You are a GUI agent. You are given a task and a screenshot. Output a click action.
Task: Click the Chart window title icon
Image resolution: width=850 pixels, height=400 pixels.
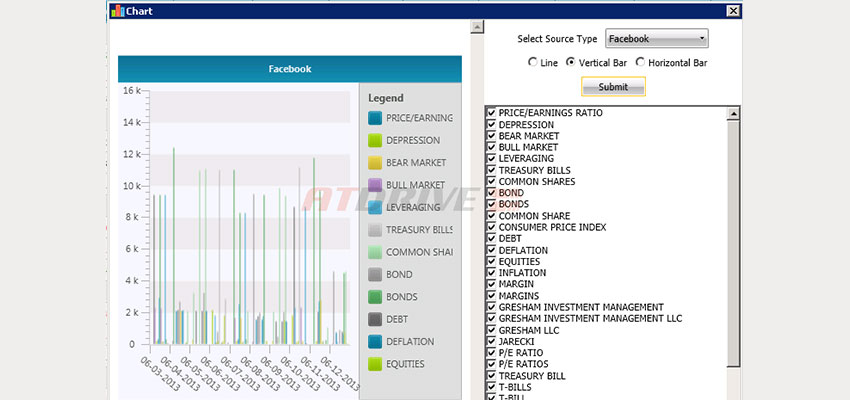click(117, 11)
